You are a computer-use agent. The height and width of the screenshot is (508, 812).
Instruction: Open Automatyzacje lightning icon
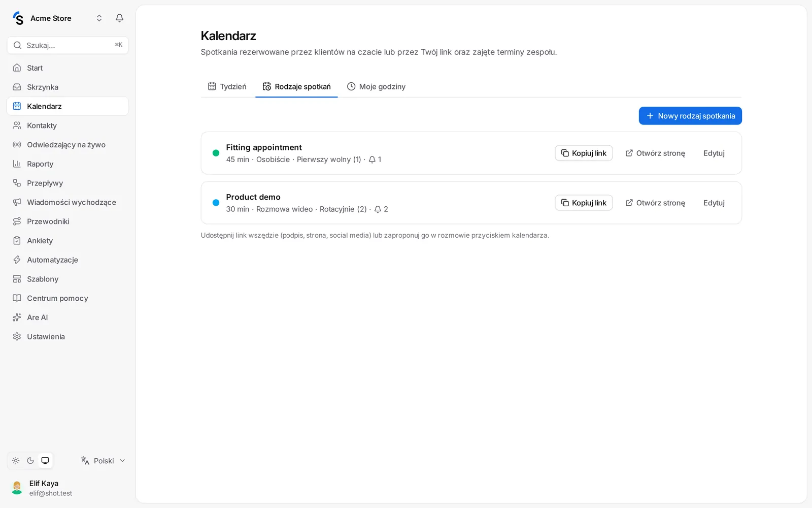[17, 260]
